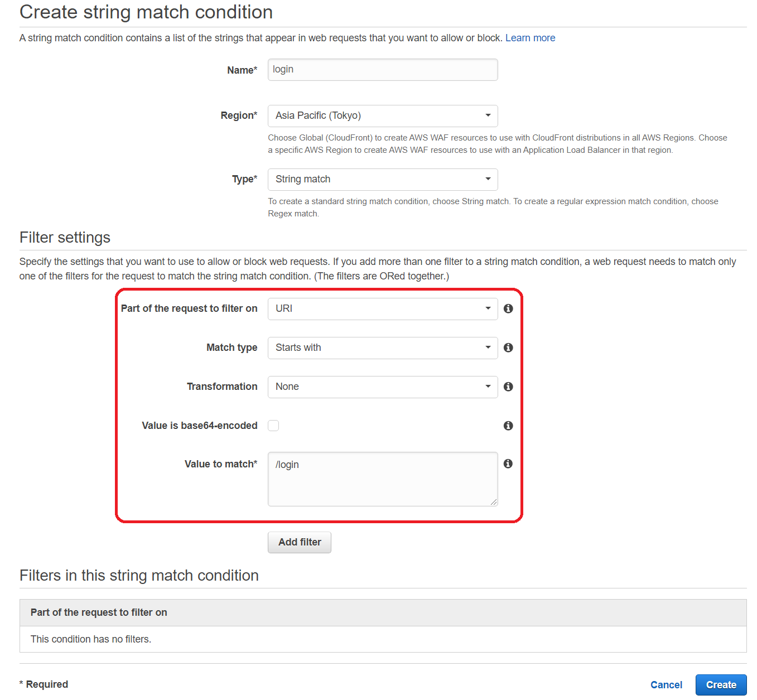Click the filters table column header

coord(99,612)
